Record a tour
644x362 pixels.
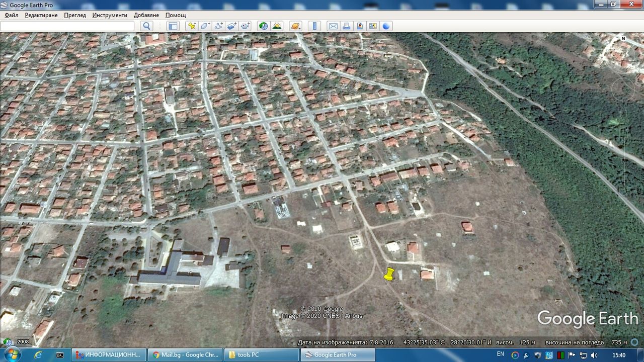pyautogui.click(x=245, y=26)
